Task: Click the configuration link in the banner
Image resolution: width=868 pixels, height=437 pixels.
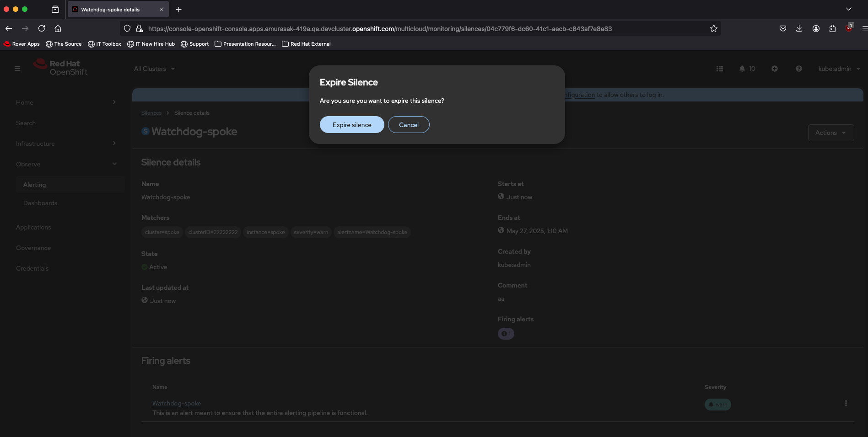Action: [580, 95]
